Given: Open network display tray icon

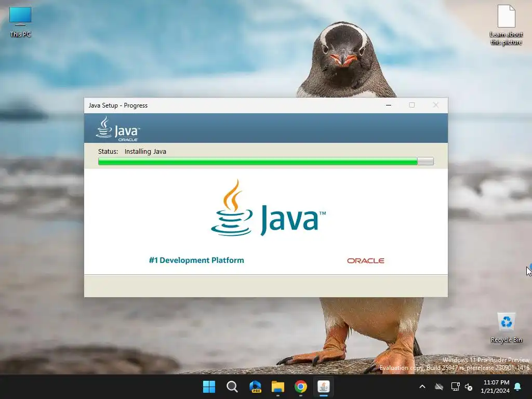Looking at the screenshot, I should pyautogui.click(x=455, y=387).
